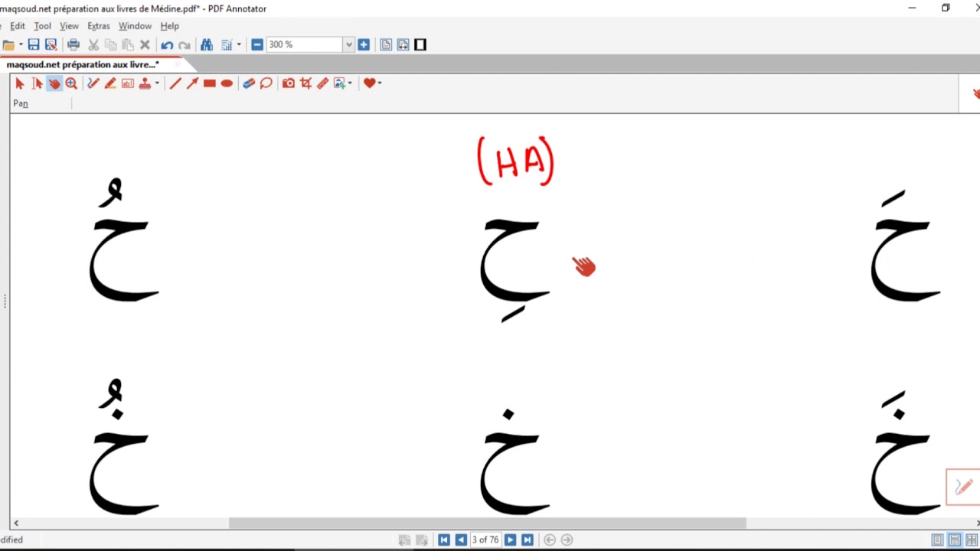980x551 pixels.
Task: Zoom out with the minus button
Action: (257, 44)
